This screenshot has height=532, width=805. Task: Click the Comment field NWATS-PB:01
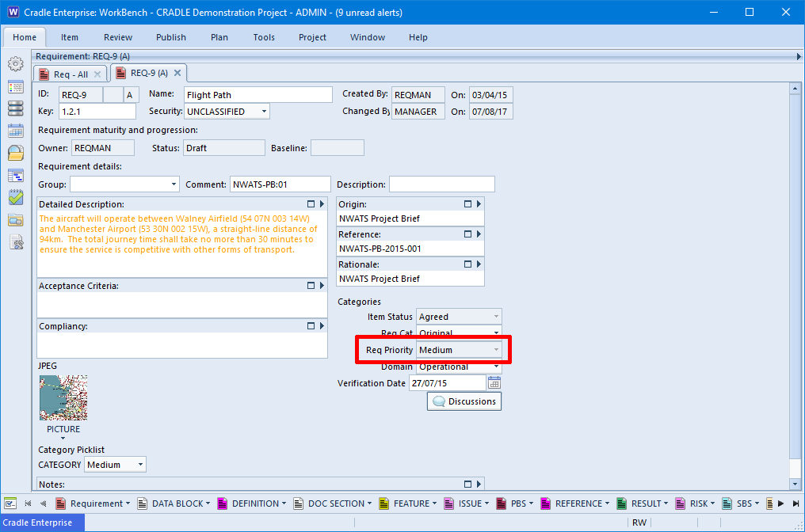280,184
